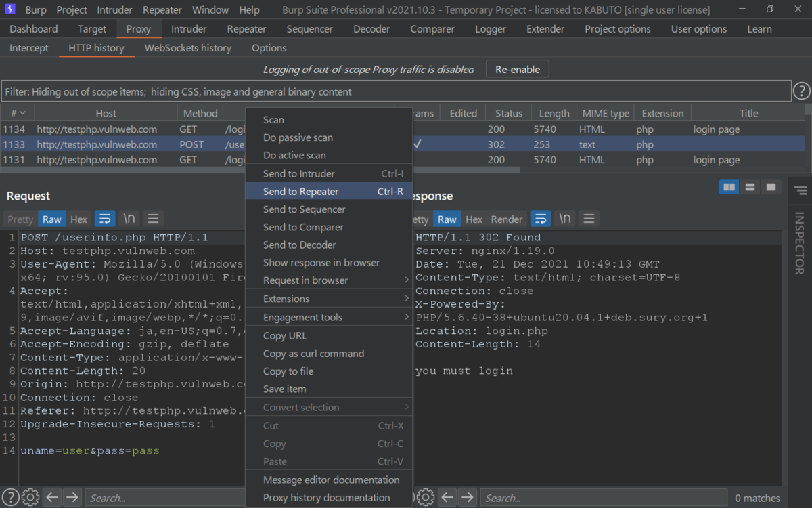Toggle word wrap icon in Request panel
The width and height of the screenshot is (812, 508).
pyautogui.click(x=104, y=219)
